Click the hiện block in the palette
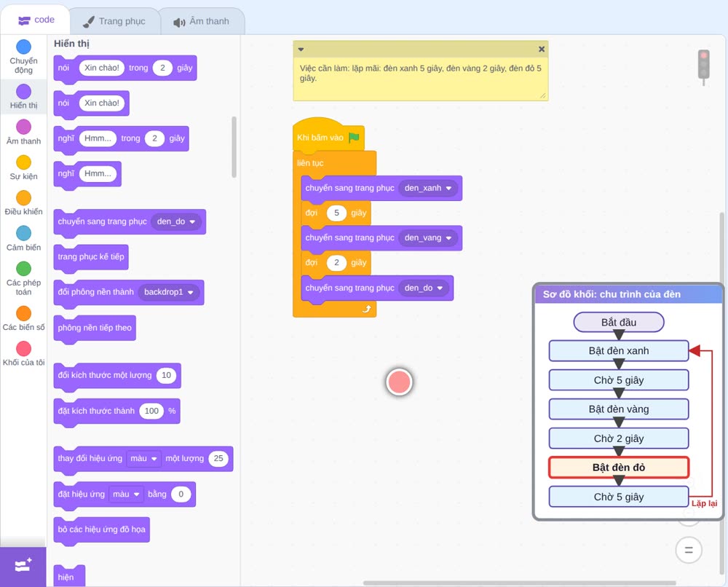728x587 pixels. tap(69, 576)
